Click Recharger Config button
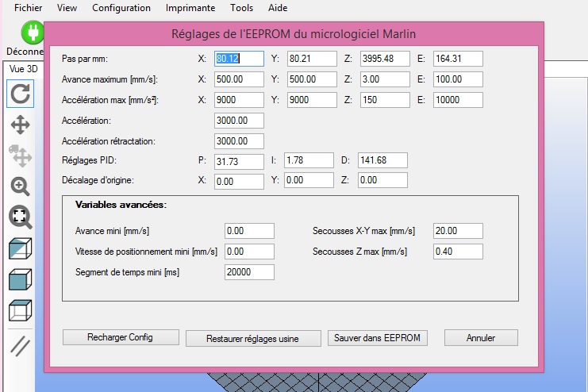The height and width of the screenshot is (392, 588). (x=121, y=337)
